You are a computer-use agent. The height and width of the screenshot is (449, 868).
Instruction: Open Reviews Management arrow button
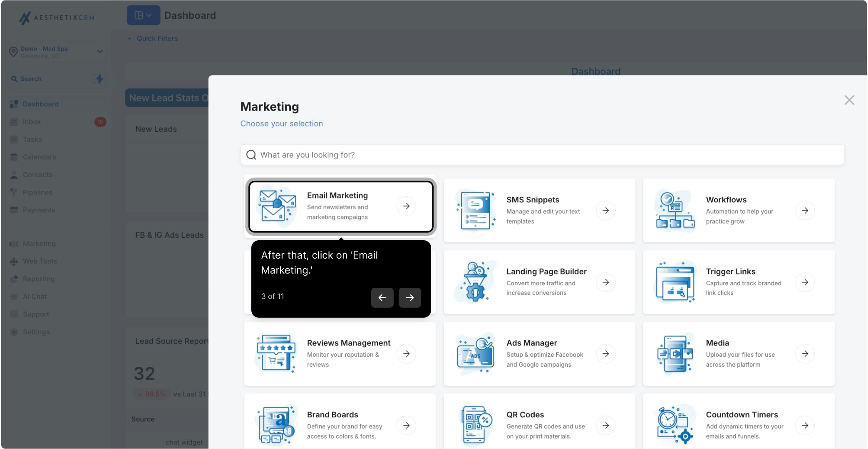(407, 354)
